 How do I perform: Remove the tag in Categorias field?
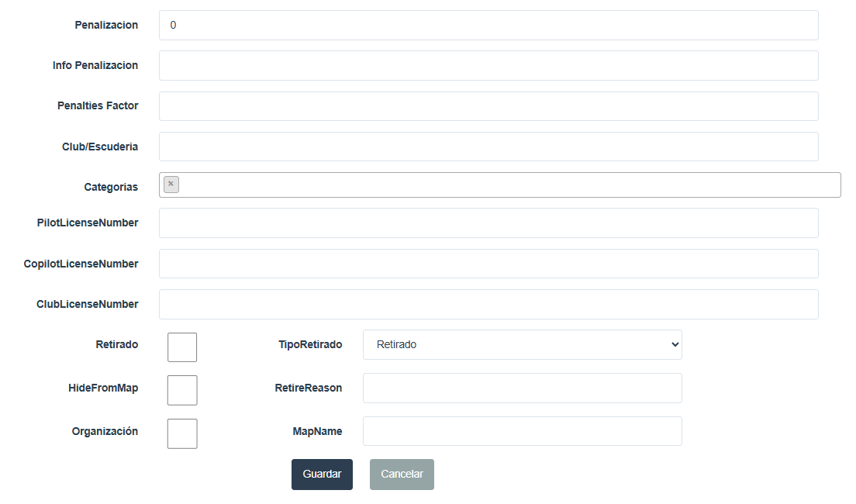coord(171,185)
